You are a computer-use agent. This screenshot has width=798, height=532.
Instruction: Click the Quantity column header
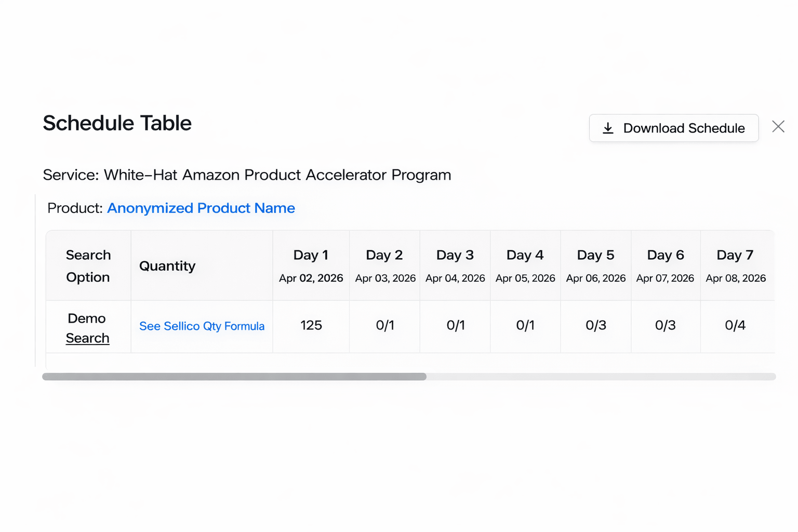[x=167, y=266]
